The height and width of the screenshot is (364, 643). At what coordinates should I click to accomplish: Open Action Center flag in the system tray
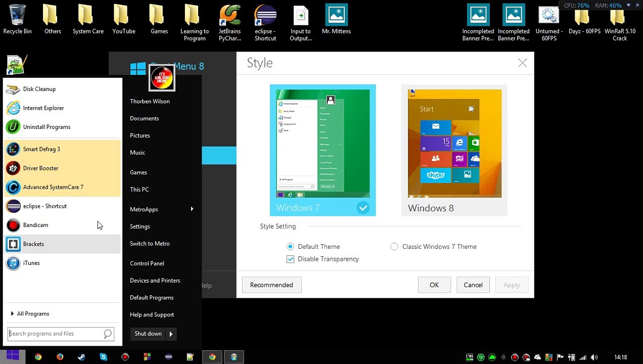pyautogui.click(x=560, y=357)
